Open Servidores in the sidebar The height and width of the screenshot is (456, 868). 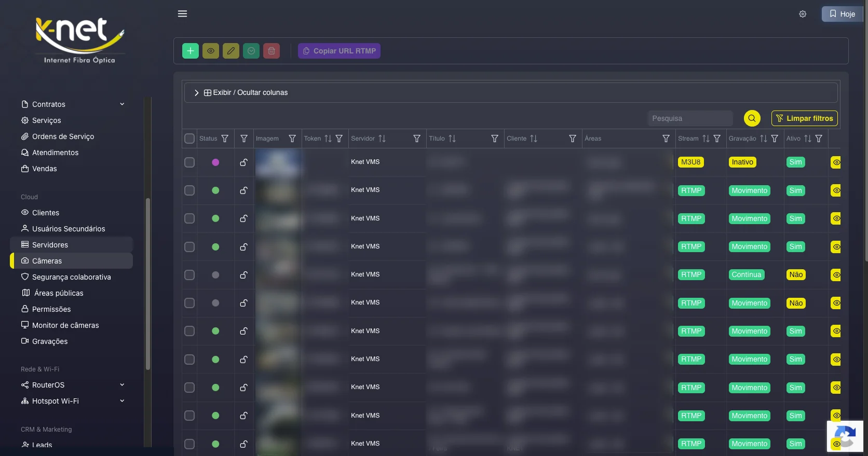click(72, 245)
